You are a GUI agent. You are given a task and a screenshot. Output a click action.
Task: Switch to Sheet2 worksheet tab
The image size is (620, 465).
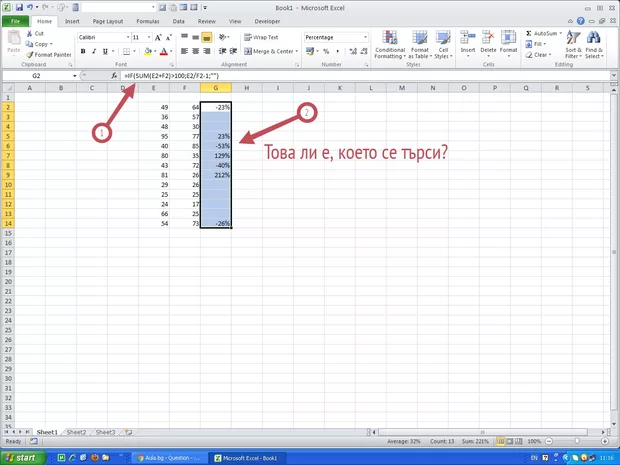(76, 432)
